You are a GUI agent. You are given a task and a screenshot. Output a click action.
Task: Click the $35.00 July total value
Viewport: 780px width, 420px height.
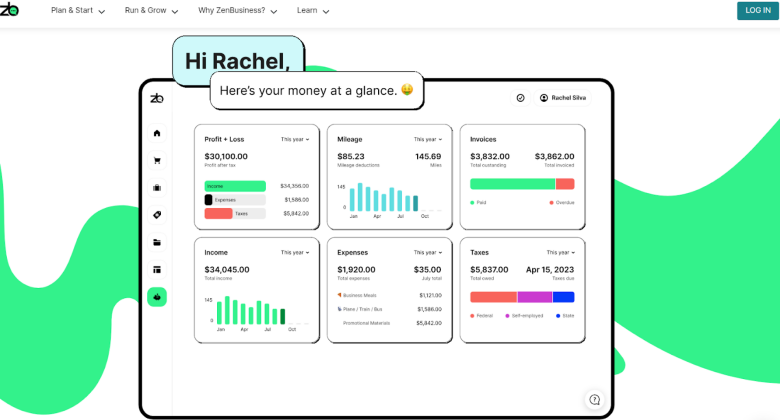coord(427,270)
